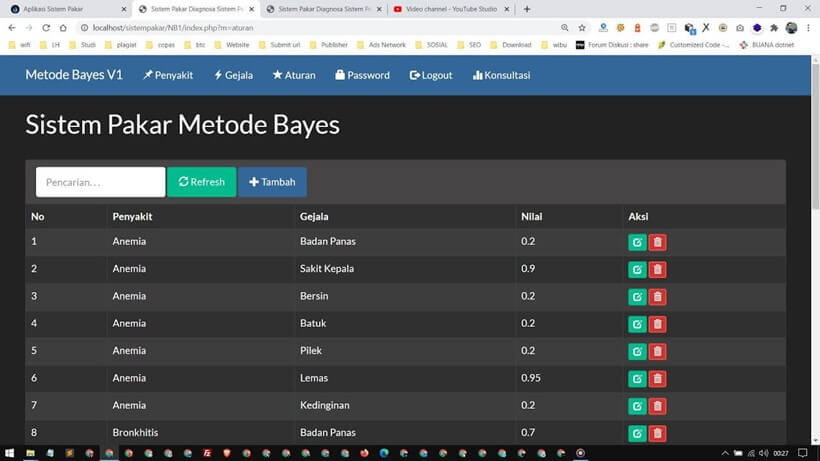Click the delete trash icon for row 2

tap(657, 269)
